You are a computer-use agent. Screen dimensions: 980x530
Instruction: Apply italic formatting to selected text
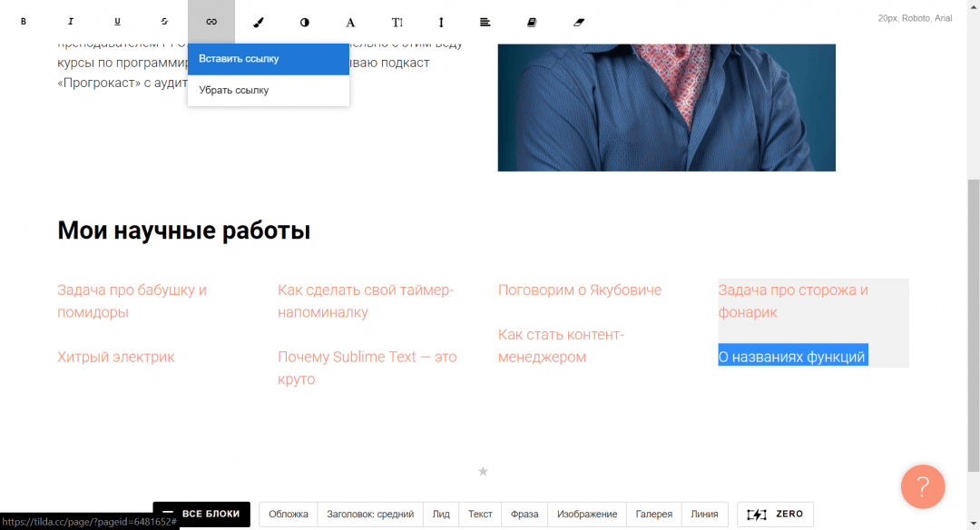71,22
